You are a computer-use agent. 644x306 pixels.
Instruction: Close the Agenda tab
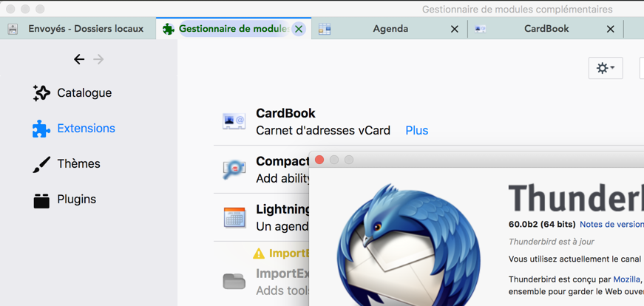coord(455,29)
